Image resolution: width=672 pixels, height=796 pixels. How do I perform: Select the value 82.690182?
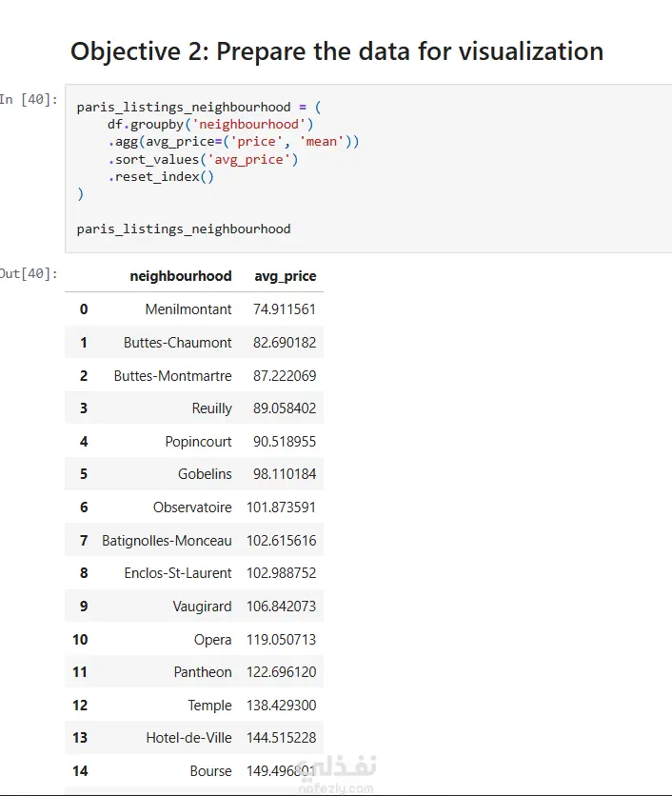(x=285, y=343)
